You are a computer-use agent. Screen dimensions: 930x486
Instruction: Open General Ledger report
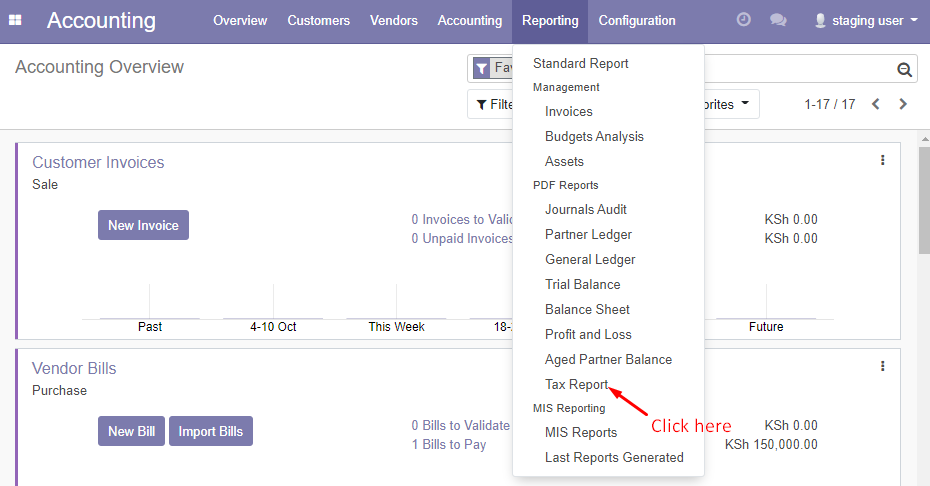[x=590, y=259]
